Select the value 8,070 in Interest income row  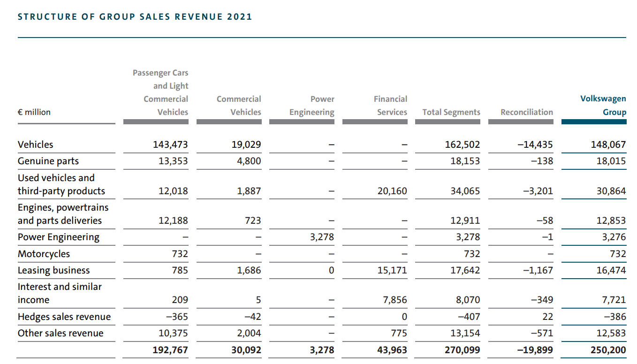click(x=468, y=300)
